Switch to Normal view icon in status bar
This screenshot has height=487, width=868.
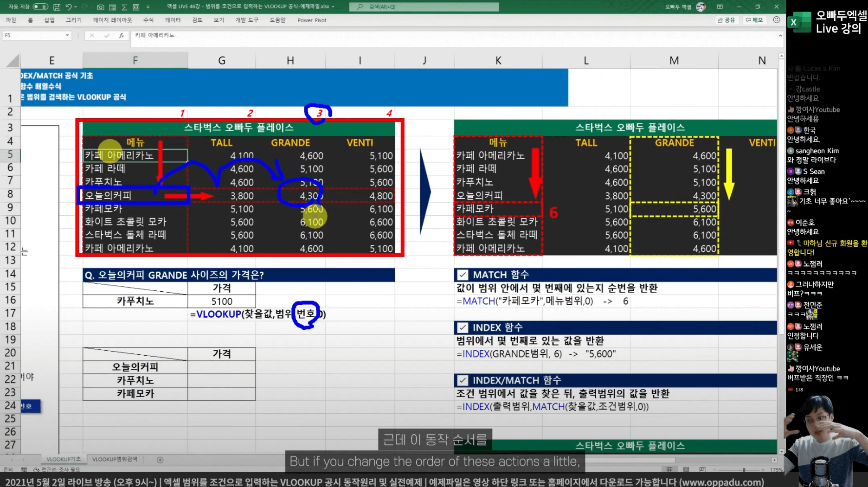[x=669, y=470]
